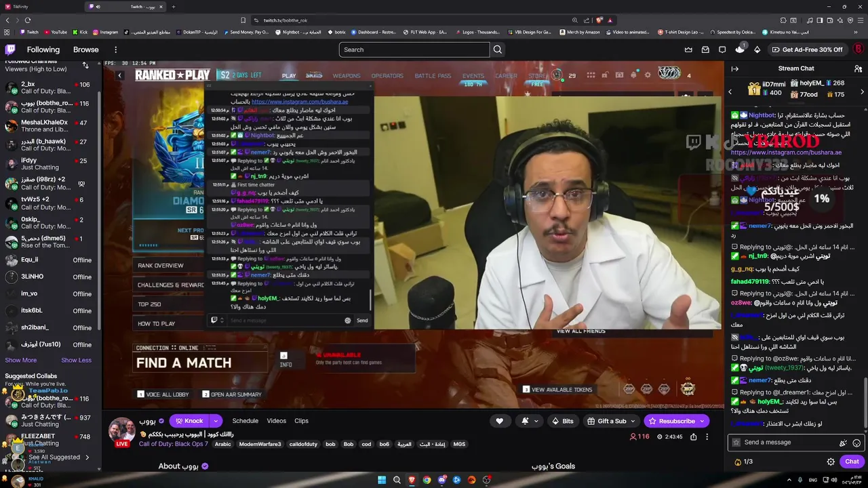Click the ModernWarfare3 tag
The height and width of the screenshot is (488, 868).
[x=260, y=444]
